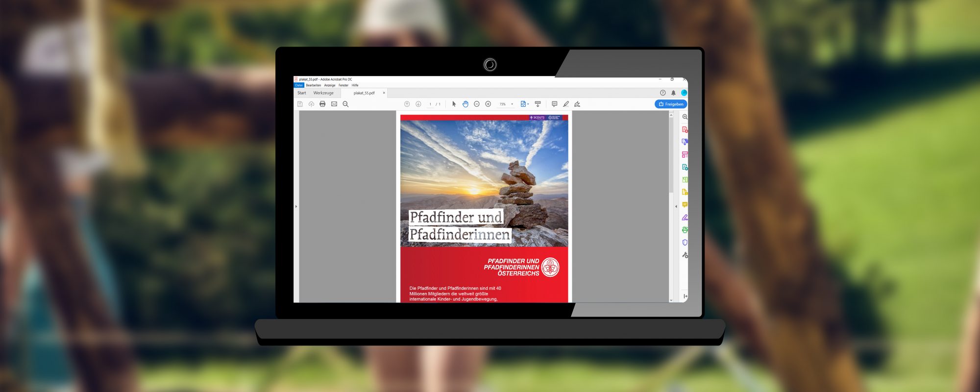Open Export PDF tool in sidebar
980x392 pixels.
(x=685, y=167)
